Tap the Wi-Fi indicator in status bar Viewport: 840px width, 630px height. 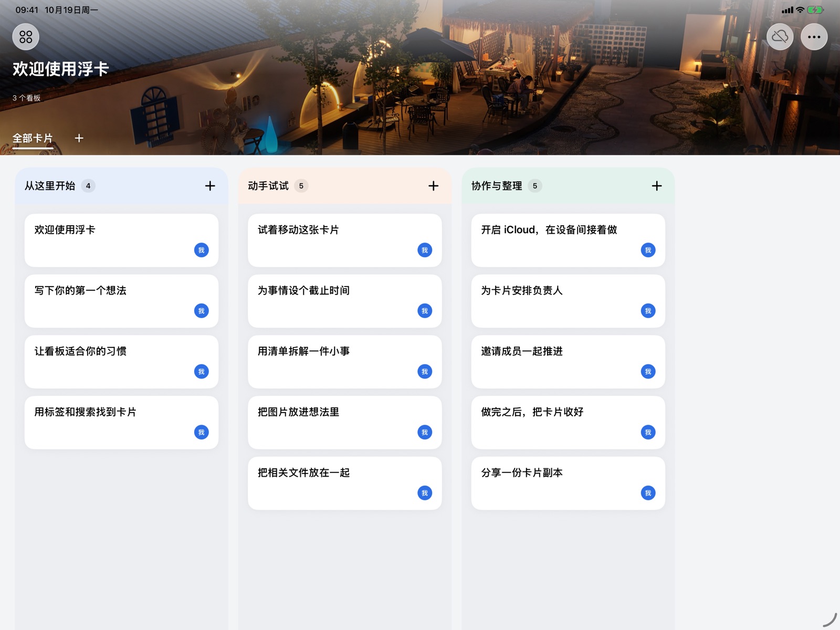(800, 9)
